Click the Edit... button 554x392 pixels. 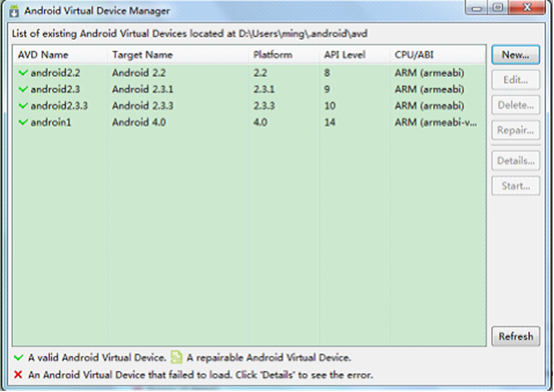click(515, 80)
